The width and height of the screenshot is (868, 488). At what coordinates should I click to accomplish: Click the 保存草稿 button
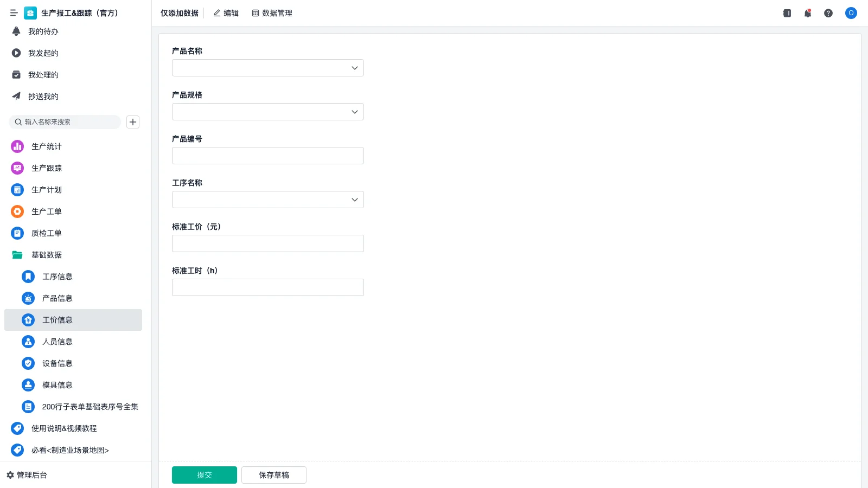(x=273, y=475)
